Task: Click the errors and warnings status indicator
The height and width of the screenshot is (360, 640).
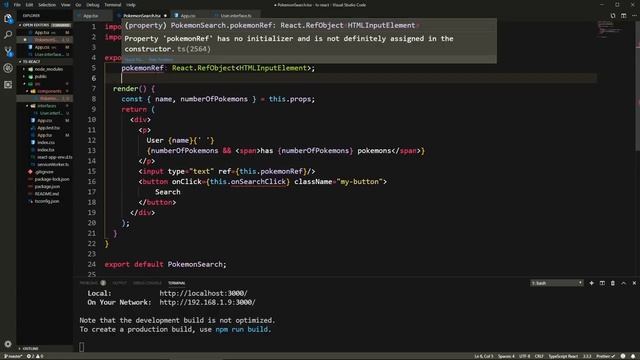Action: point(35,356)
